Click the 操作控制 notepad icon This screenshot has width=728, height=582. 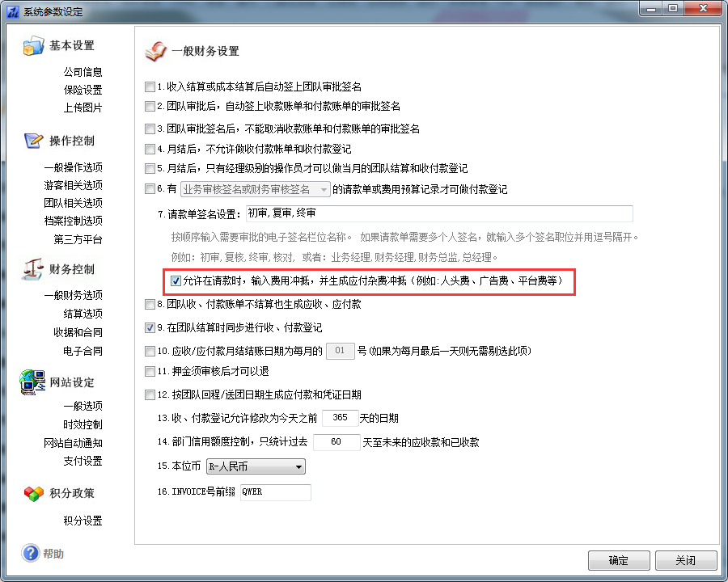tap(33, 141)
